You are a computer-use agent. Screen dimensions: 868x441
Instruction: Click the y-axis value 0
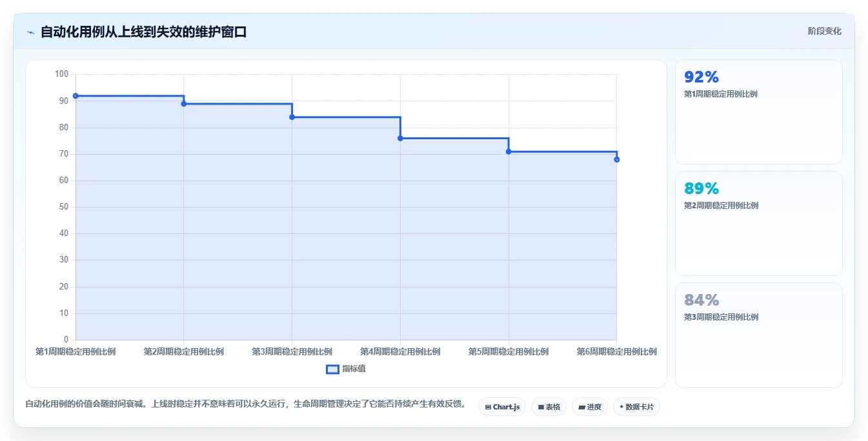pyautogui.click(x=66, y=340)
